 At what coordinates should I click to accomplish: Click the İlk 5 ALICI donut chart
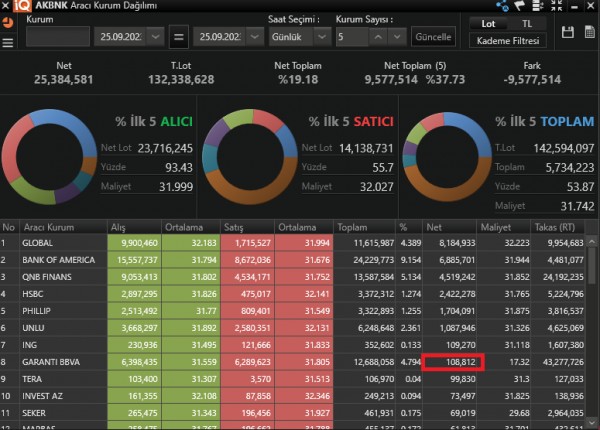tap(49, 156)
